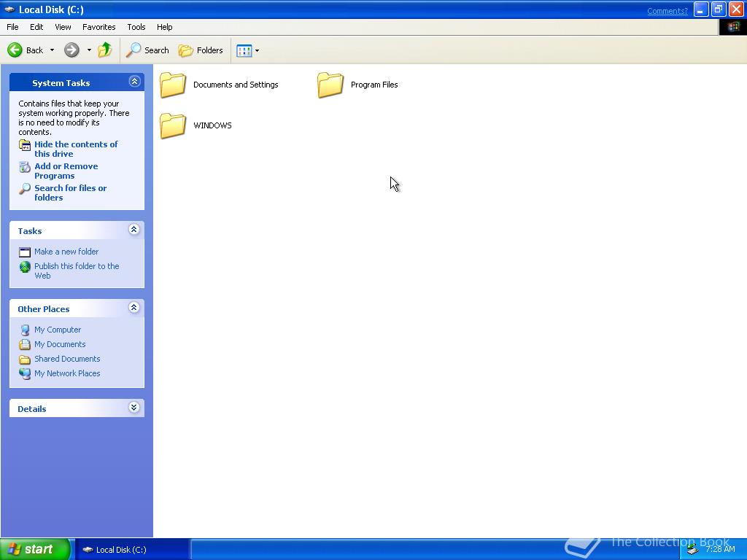This screenshot has width=747, height=560.
Task: Click the Add or Remove Programs icon
Action: pos(25,167)
